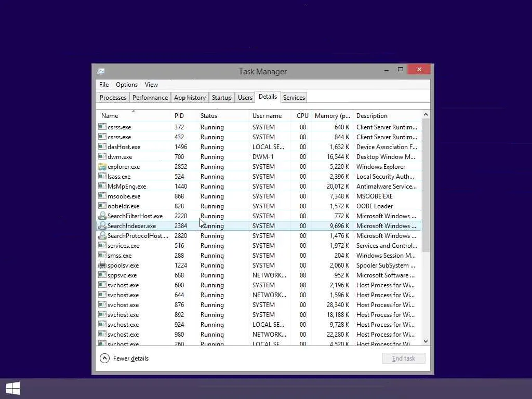The image size is (532, 399).
Task: Click the oobeldr.exe process icon
Action: click(x=102, y=206)
